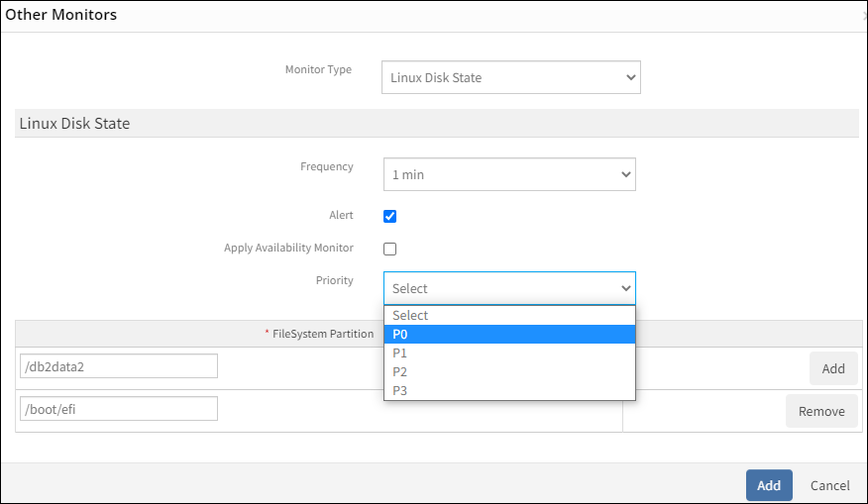This screenshot has height=504, width=868.
Task: Click the Frequency label
Action: pos(327,166)
